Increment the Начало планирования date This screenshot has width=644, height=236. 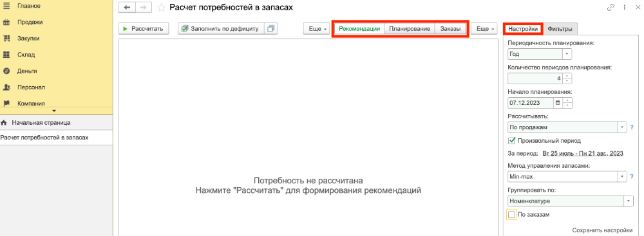[567, 100]
